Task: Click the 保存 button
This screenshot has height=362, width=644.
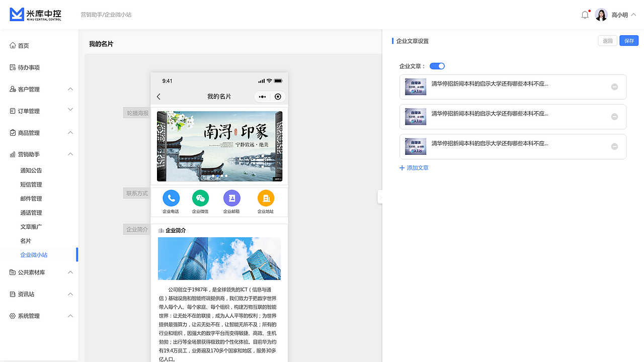Action: (629, 41)
